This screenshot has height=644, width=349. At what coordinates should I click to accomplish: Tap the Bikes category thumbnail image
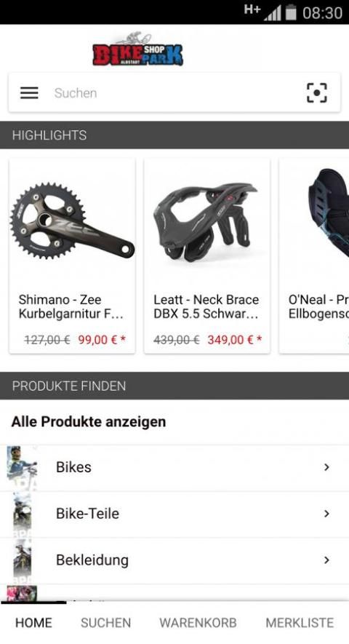(22, 468)
